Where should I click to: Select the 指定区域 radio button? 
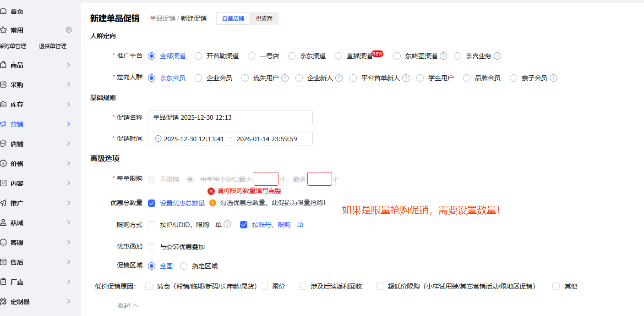pyautogui.click(x=184, y=266)
